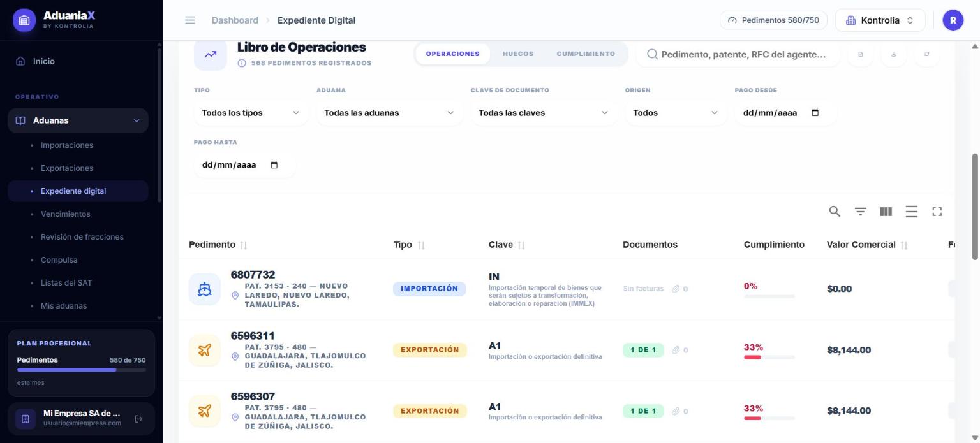Click the AduaniaX logo icon

pyautogui.click(x=24, y=20)
